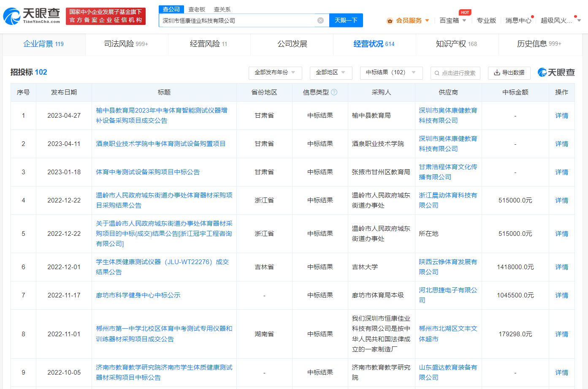Open the 消息中心 message center

coord(518,20)
